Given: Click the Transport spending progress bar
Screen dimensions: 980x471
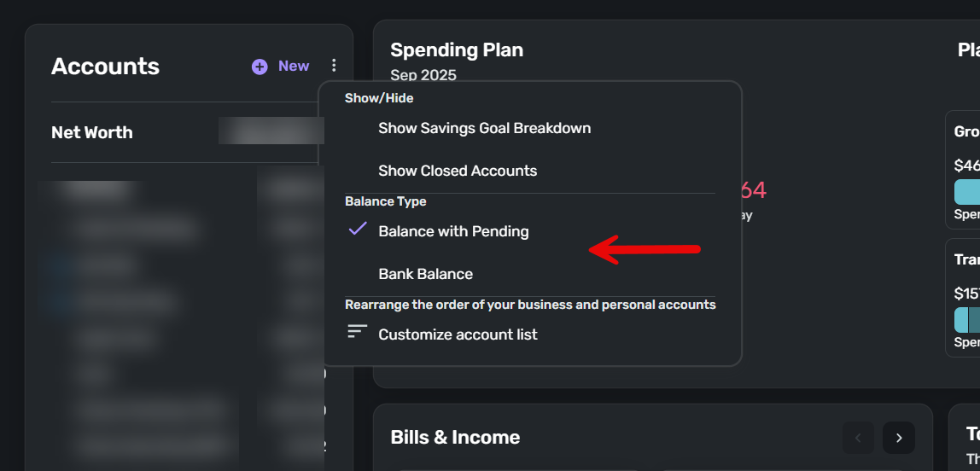Looking at the screenshot, I should [x=967, y=320].
